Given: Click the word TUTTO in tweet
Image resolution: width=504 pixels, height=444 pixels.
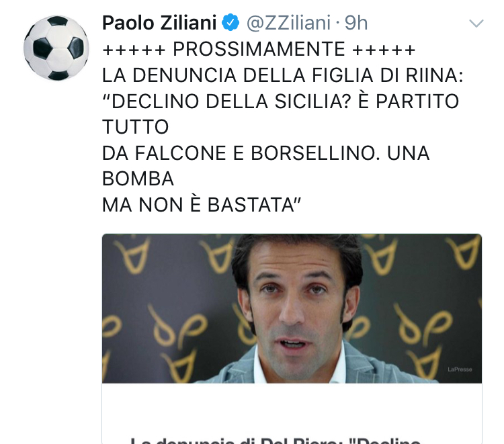Looking at the screenshot, I should pos(135,127).
